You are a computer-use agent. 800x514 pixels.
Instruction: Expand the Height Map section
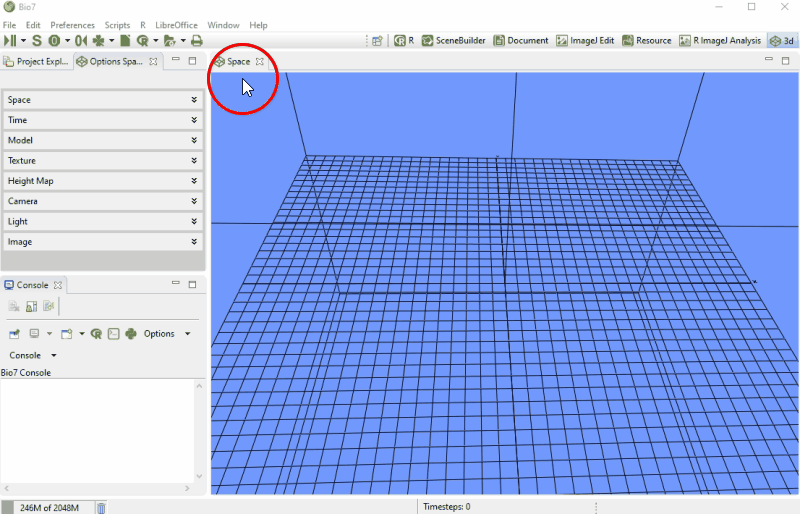click(x=104, y=181)
